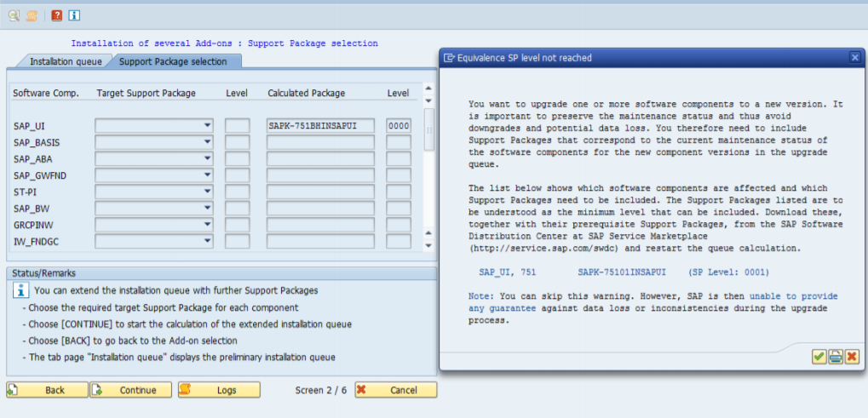This screenshot has height=418, width=868.
Task: Select the Support Package selection tab
Action: point(173,61)
